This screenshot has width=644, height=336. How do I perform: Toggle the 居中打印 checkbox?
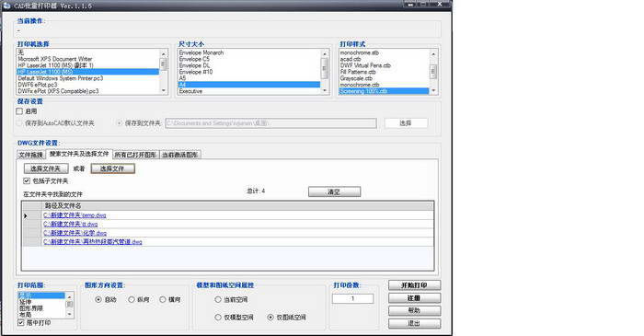(21, 323)
